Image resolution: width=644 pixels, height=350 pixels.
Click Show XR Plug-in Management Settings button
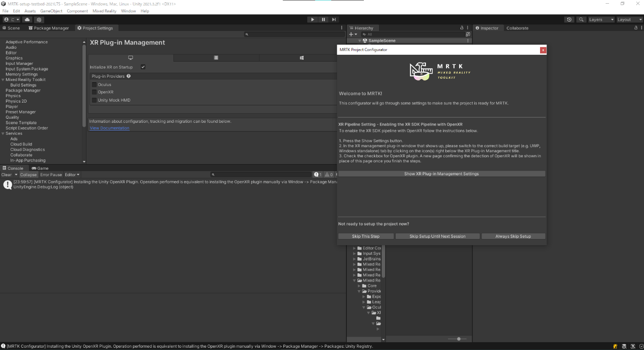[442, 174]
